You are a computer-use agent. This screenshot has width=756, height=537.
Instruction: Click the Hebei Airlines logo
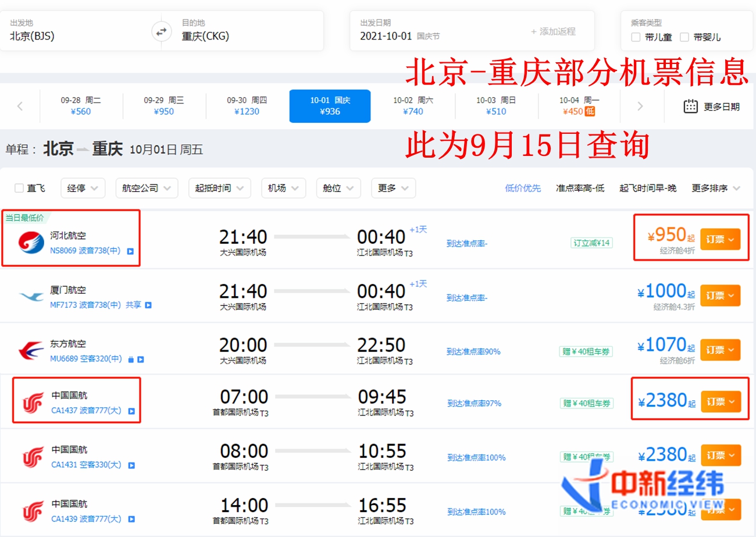tap(31, 241)
